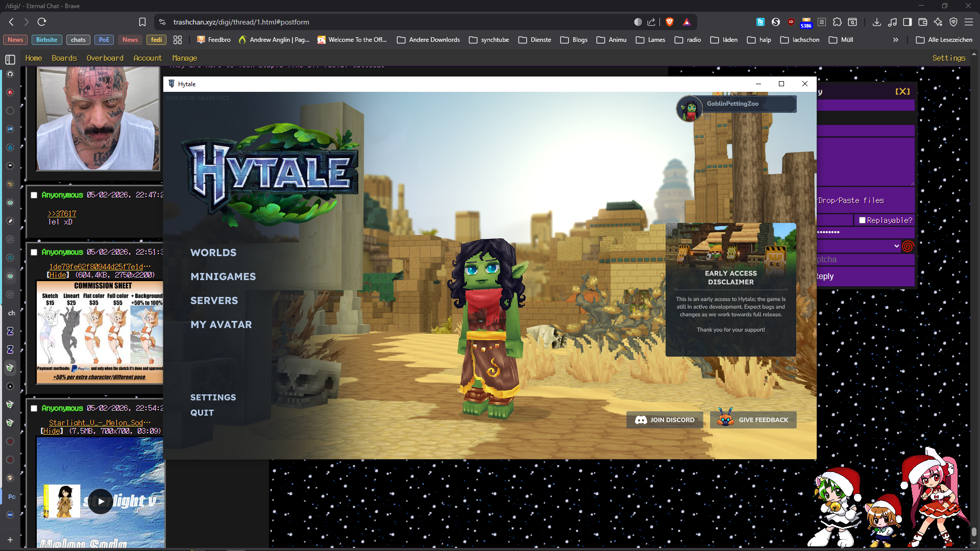Click the >>37617 reply link
The image size is (980, 551).
tap(62, 214)
